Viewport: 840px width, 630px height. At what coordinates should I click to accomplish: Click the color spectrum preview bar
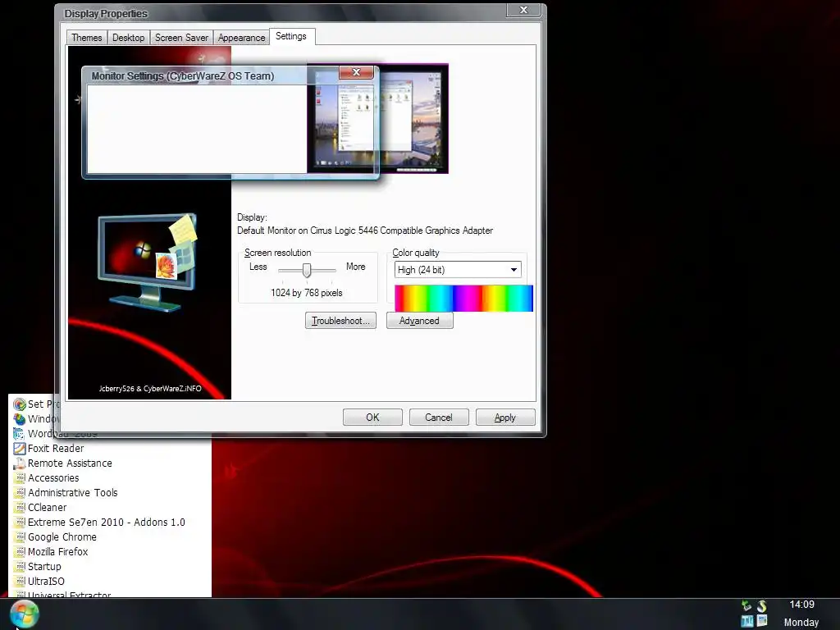[463, 299]
